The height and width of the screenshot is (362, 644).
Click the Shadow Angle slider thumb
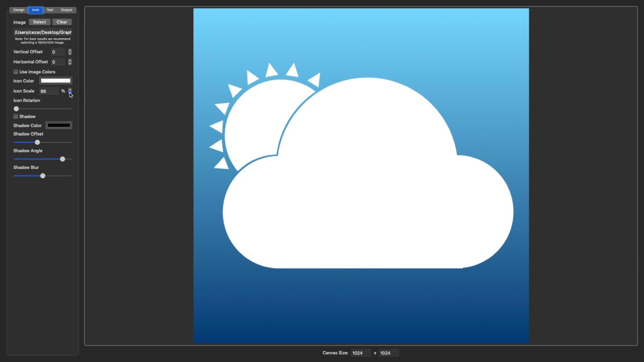[x=62, y=159]
